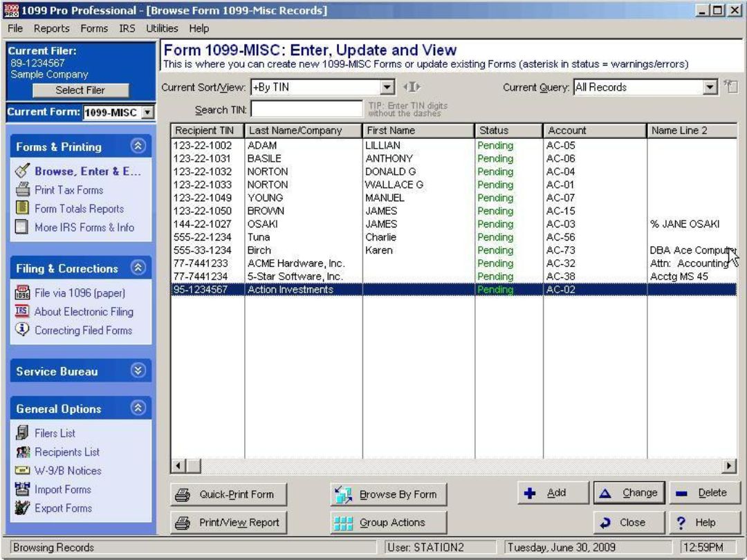
Task: Open the Current Query dropdown
Action: coord(710,87)
